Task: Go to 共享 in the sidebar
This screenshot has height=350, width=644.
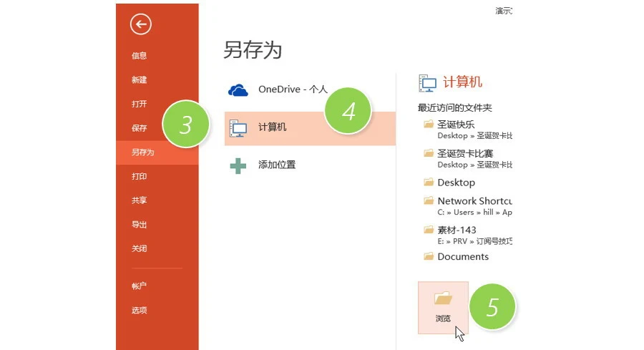Action: pos(139,200)
